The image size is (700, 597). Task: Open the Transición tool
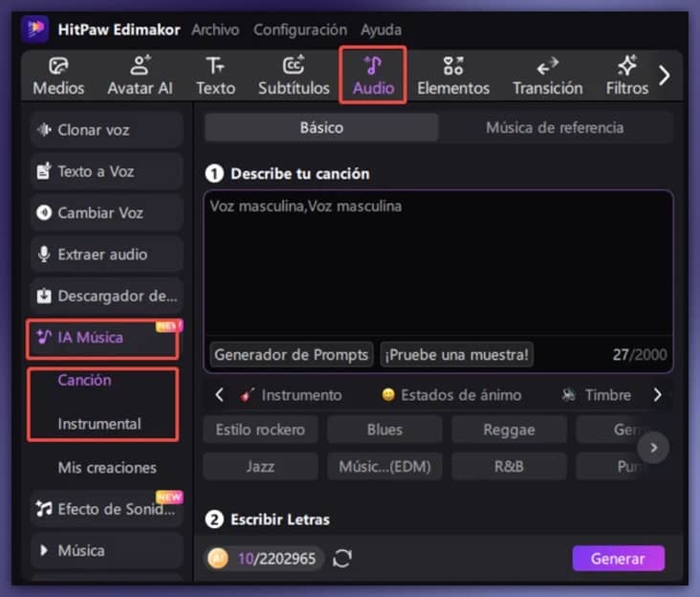click(547, 76)
